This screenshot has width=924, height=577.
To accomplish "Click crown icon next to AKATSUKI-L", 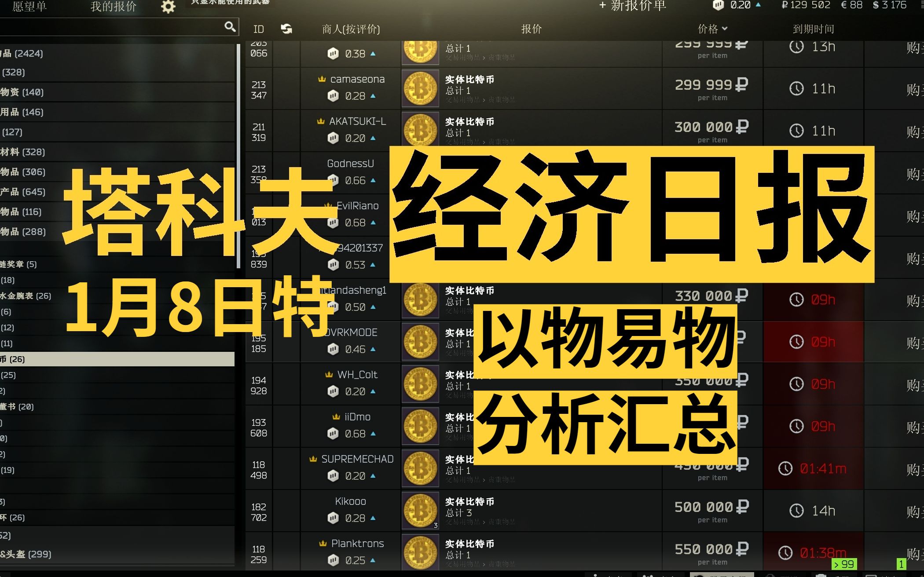I will point(321,121).
